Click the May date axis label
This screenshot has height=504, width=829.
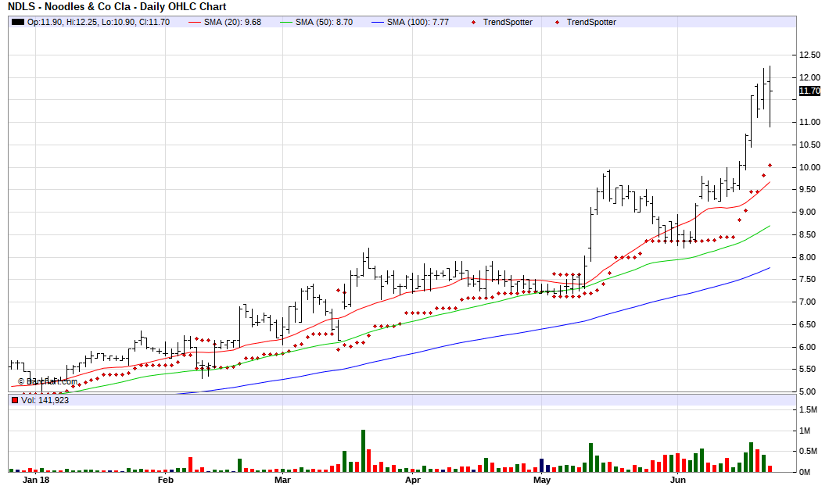click(x=542, y=480)
